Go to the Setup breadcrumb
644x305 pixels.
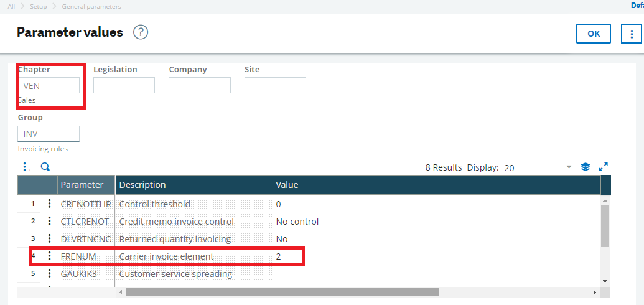[38, 7]
